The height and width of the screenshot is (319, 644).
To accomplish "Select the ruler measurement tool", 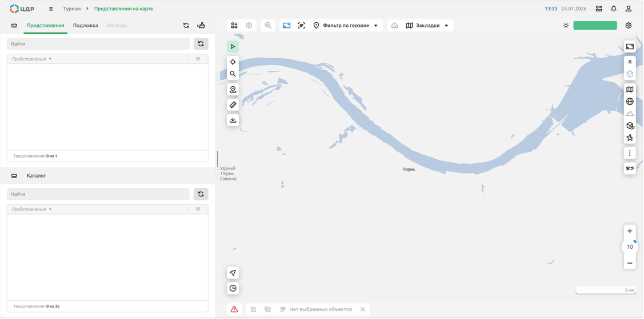I will point(233,105).
